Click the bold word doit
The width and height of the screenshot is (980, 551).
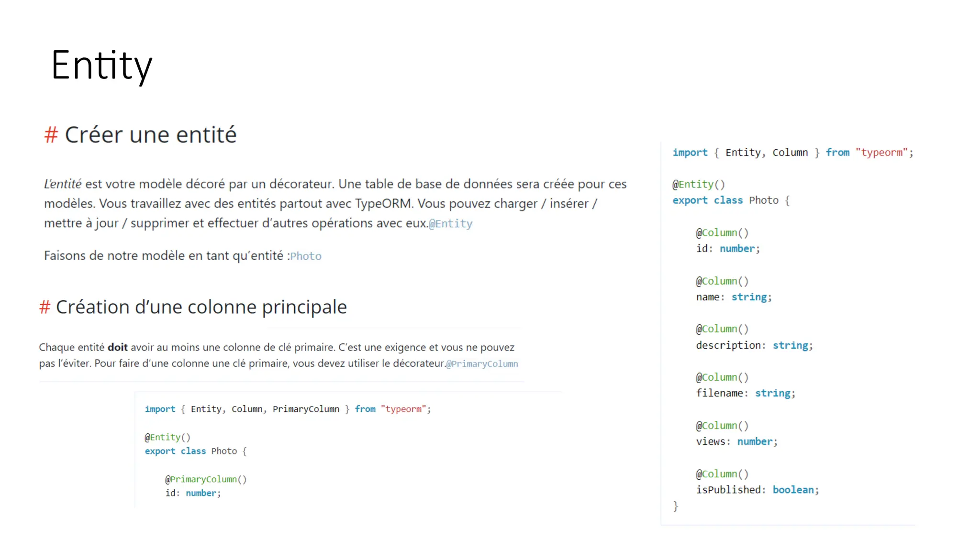117,348
